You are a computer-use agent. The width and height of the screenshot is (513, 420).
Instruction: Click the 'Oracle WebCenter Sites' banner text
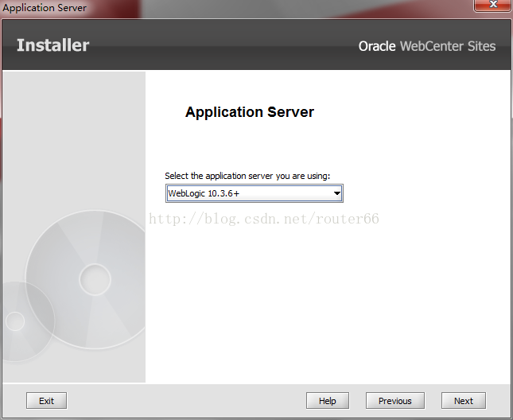(x=427, y=46)
